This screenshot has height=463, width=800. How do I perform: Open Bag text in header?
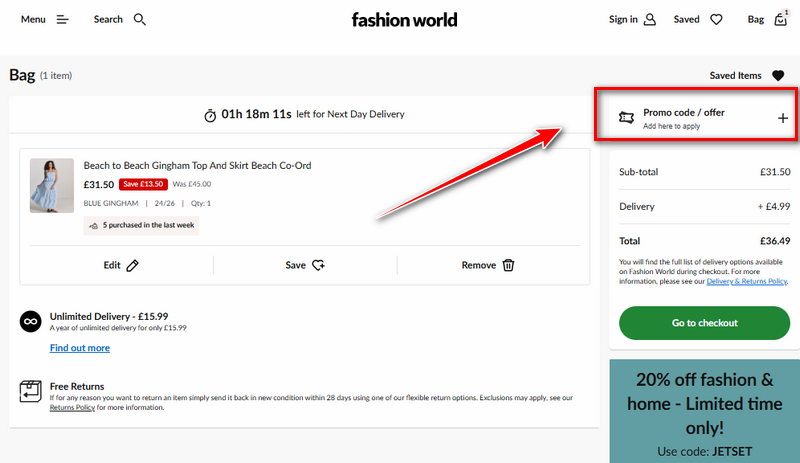tap(756, 19)
